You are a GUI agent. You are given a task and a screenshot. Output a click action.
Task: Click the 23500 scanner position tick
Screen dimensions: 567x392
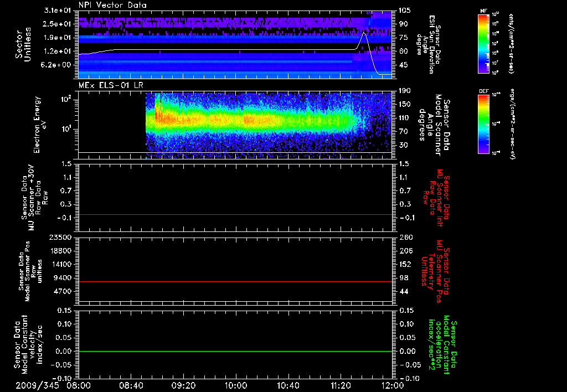coord(61,238)
